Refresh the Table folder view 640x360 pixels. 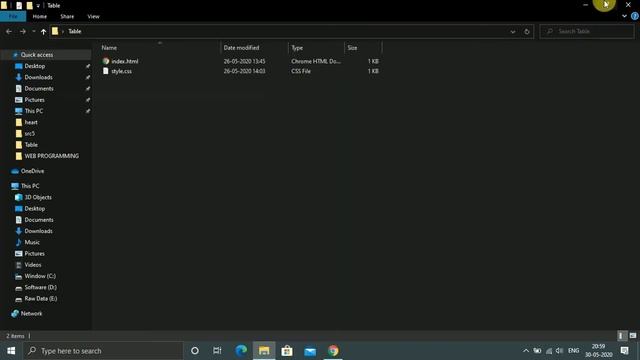click(527, 31)
